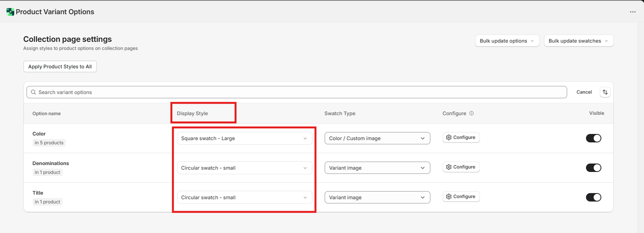
Task: Open the Title display style dropdown
Action: pyautogui.click(x=244, y=197)
